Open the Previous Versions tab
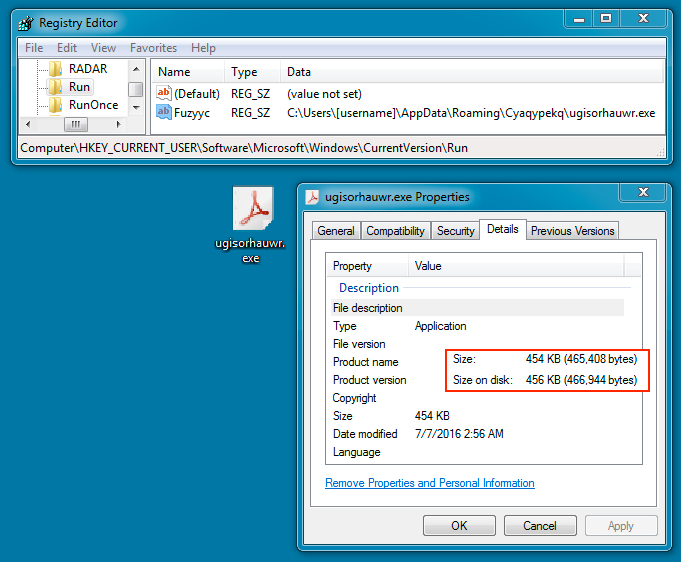 (x=572, y=231)
